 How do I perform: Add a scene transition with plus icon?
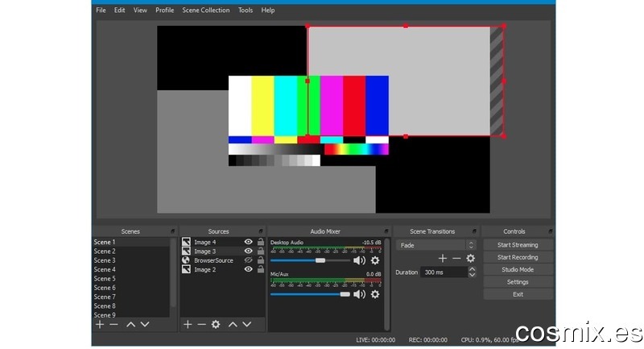point(442,258)
